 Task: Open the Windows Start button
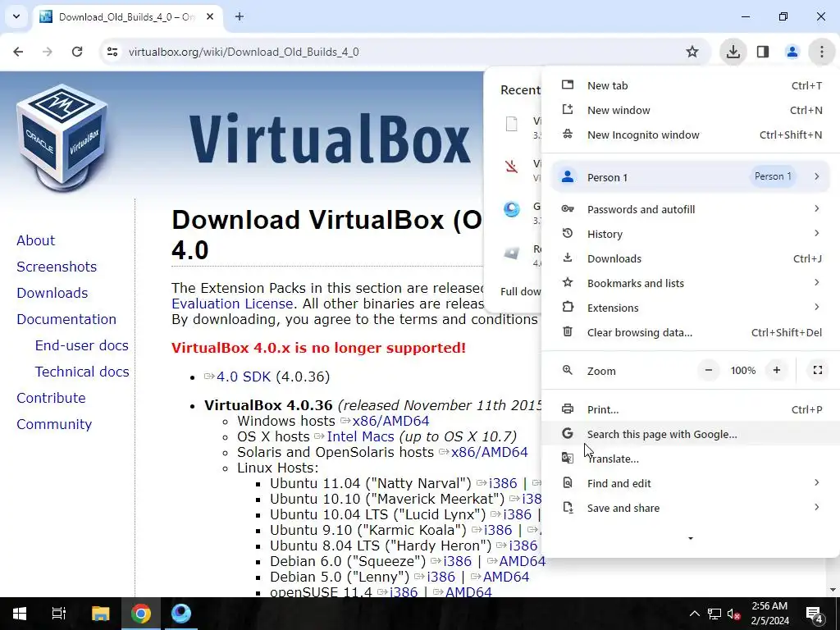pyautogui.click(x=20, y=614)
